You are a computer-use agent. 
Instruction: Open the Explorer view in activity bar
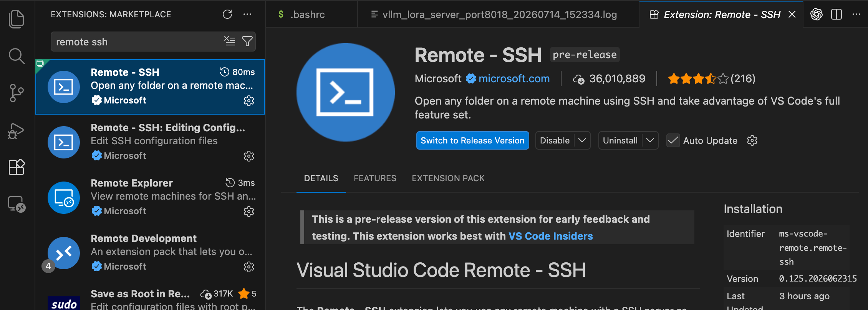17,19
